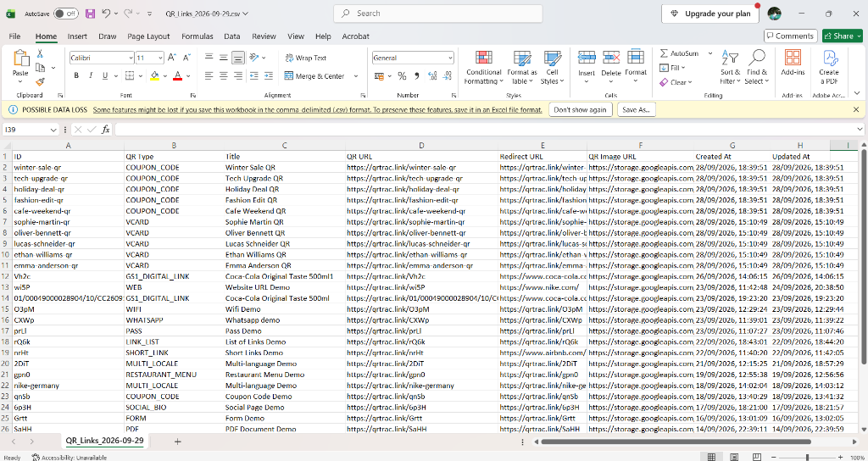Toggle the AutoSave switch
Screen dimensions: 868x461
[x=66, y=14]
